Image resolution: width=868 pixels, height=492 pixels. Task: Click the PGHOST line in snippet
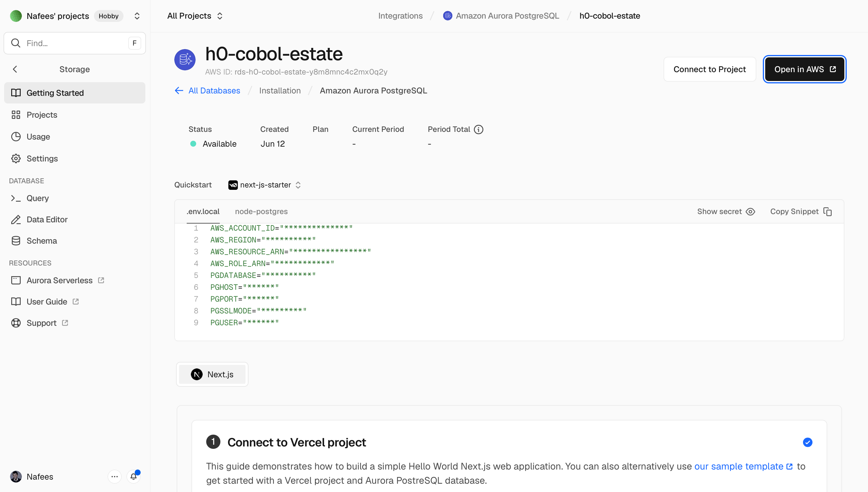pyautogui.click(x=244, y=287)
